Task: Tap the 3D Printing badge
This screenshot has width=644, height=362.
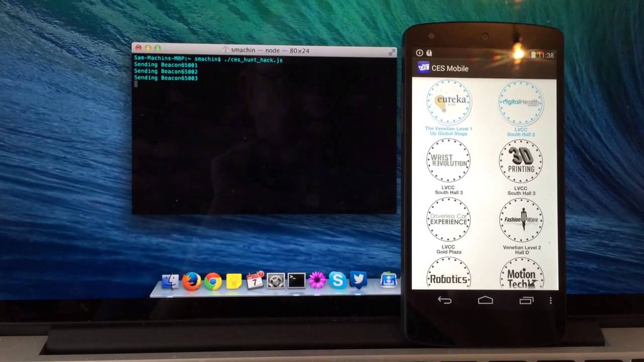Action: point(521,161)
